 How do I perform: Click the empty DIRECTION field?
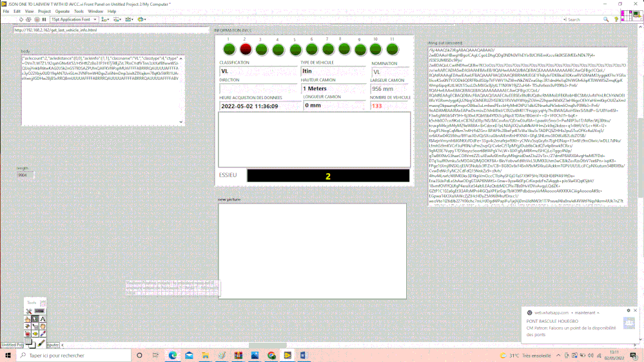click(258, 88)
